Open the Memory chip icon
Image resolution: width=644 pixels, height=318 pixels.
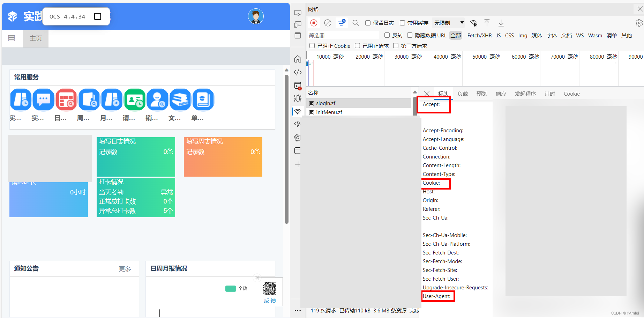[297, 138]
